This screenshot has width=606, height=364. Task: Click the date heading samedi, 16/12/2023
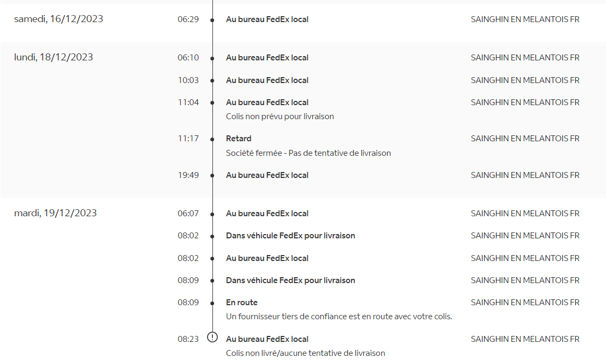click(59, 19)
